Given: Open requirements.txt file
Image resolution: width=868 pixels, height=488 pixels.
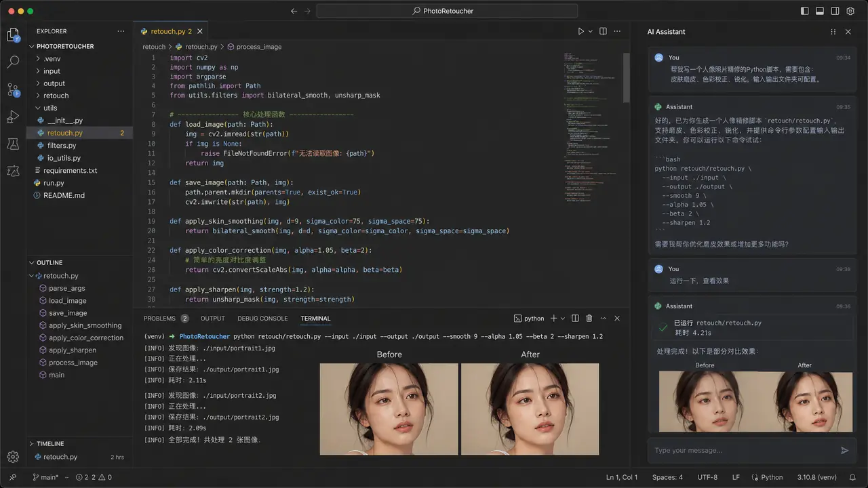Looking at the screenshot, I should 80,170.
